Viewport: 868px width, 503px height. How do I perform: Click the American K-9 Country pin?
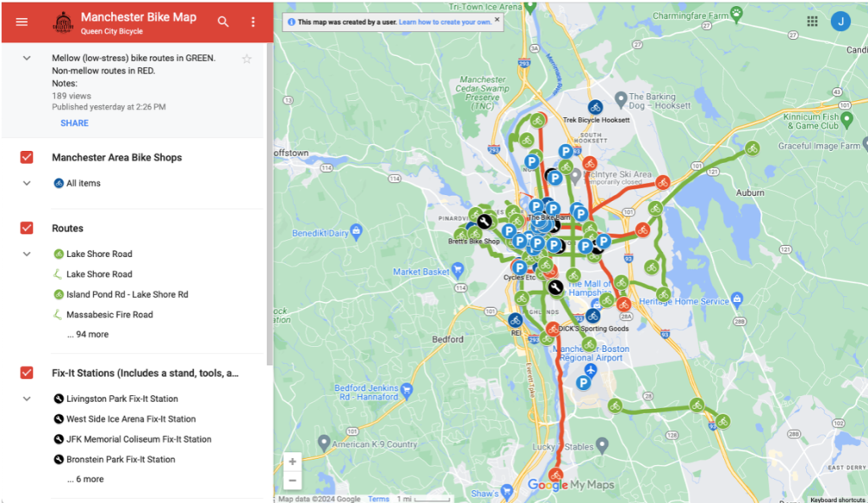tap(324, 443)
